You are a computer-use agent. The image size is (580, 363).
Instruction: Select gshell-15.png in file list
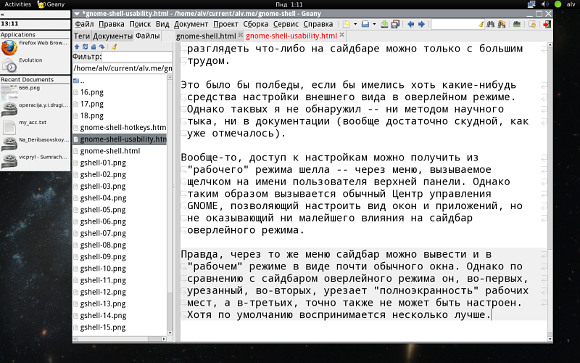[120, 327]
